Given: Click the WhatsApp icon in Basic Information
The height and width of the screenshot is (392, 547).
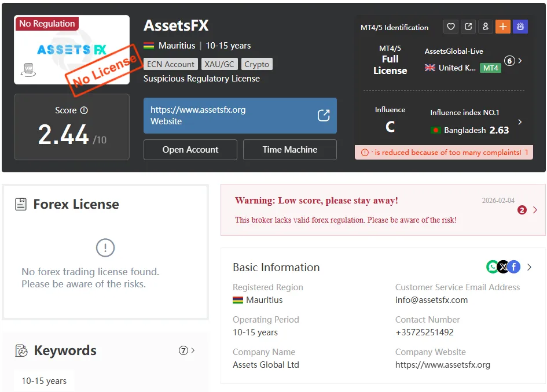Looking at the screenshot, I should click(492, 267).
